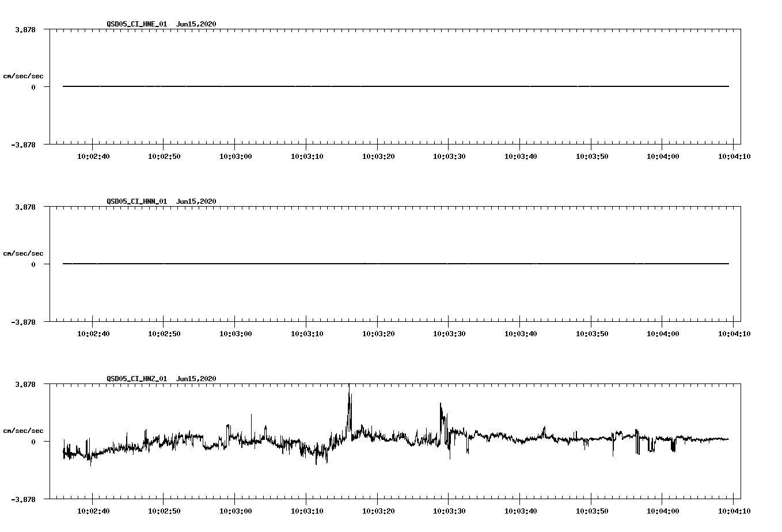Click -3.878 lower limit on HNN axis
The height and width of the screenshot is (532, 782).
[x=23, y=322]
